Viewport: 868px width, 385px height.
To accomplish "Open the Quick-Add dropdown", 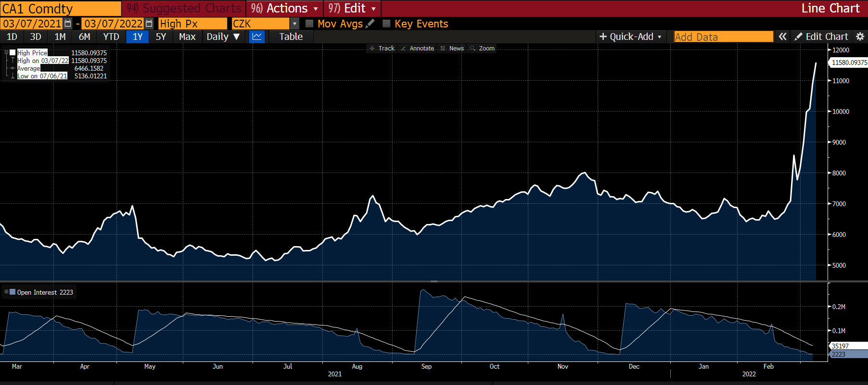I will (x=631, y=37).
